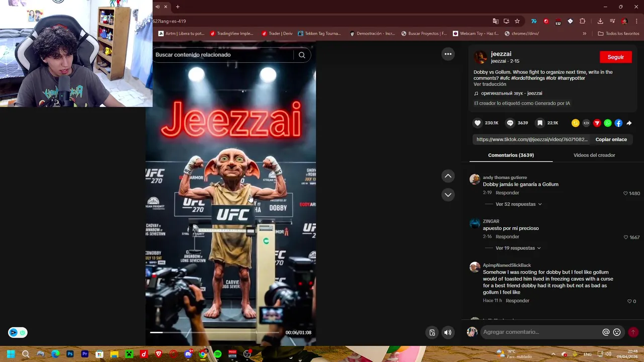Focus the Agregar comentario input field

point(541,332)
